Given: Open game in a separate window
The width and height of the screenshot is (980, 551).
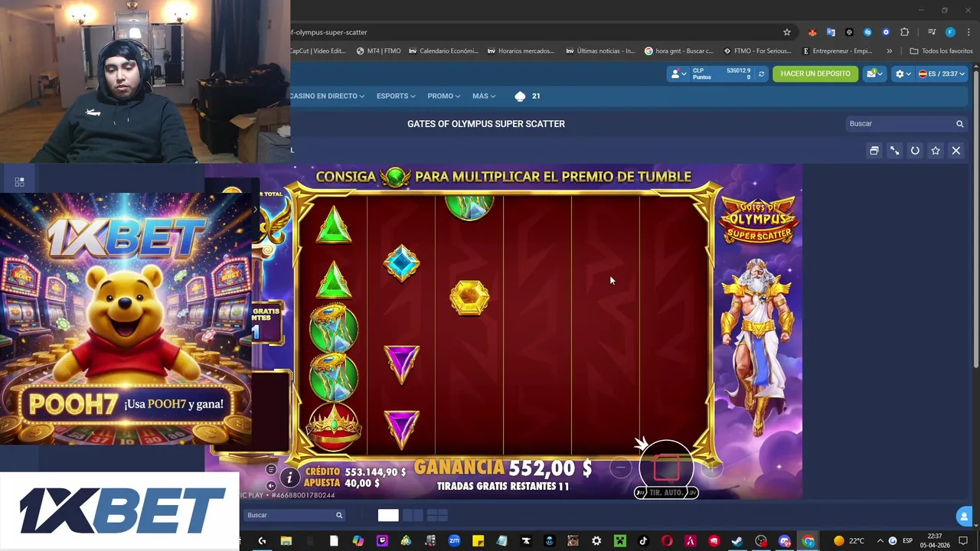Looking at the screenshot, I should [874, 151].
